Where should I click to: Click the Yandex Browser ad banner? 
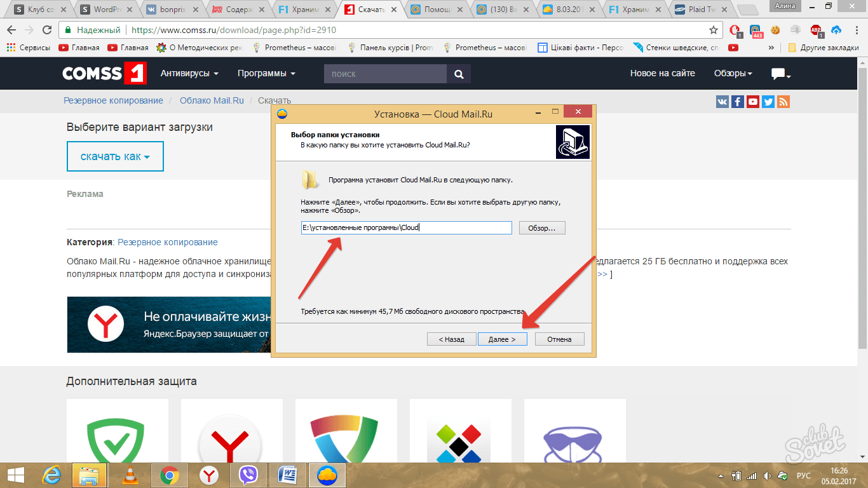(169, 324)
